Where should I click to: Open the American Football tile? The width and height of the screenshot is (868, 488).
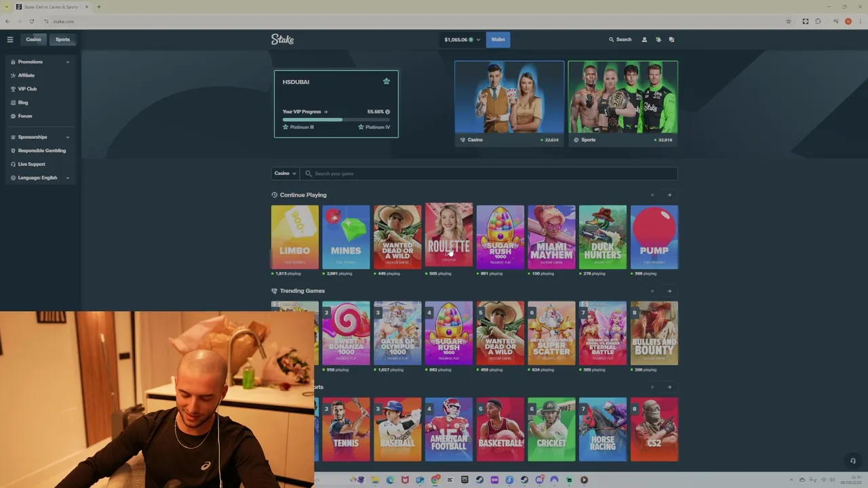tap(449, 430)
